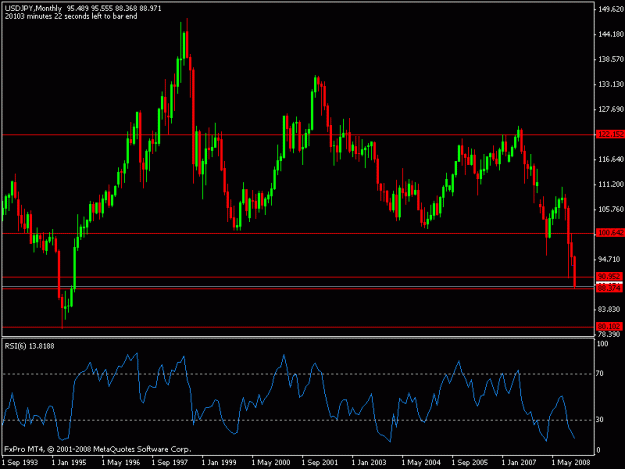This screenshot has height=469, width=625.
Task: Click the '1 Sep 1997' date label
Action: (x=170, y=463)
